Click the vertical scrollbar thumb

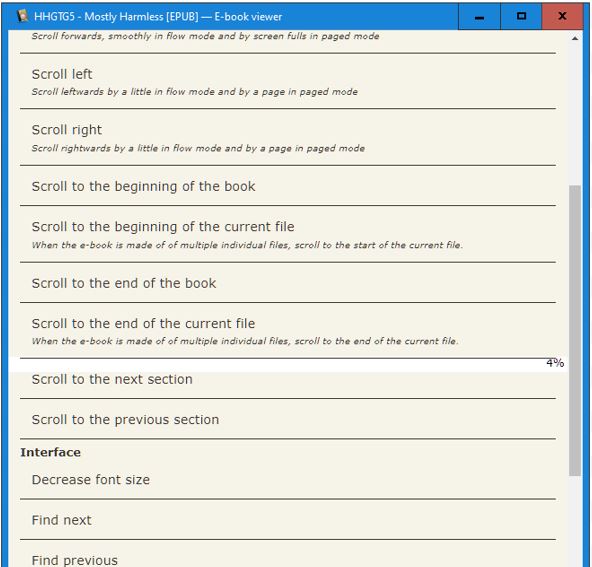tap(575, 330)
